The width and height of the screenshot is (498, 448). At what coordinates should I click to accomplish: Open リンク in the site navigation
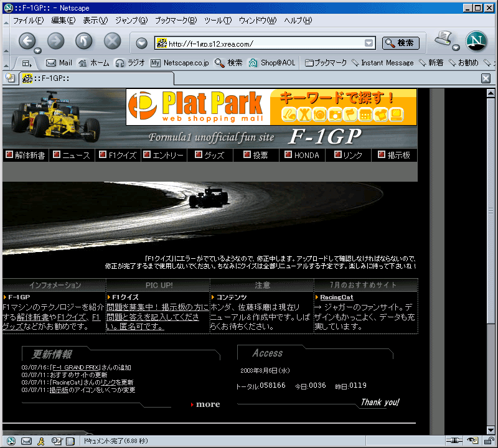tap(348, 155)
